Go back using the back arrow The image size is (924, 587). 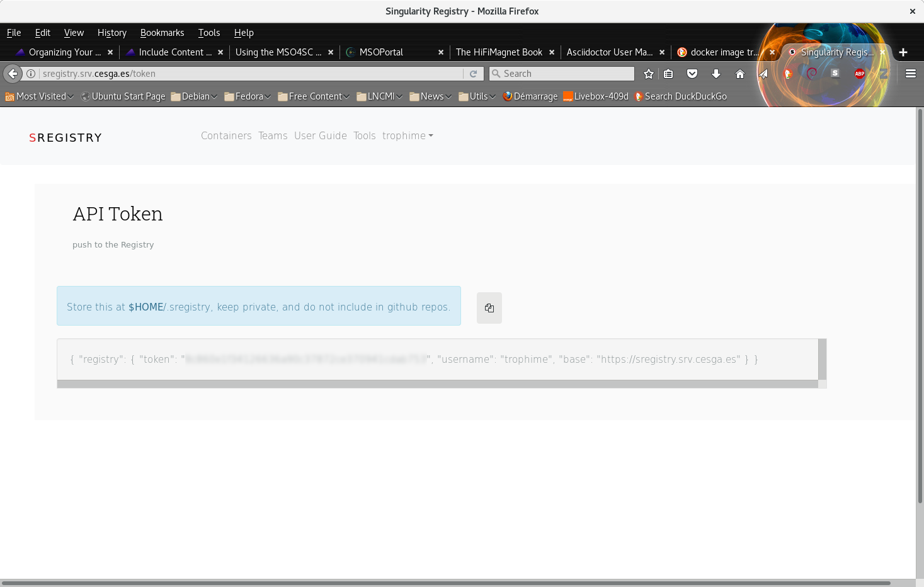(13, 74)
